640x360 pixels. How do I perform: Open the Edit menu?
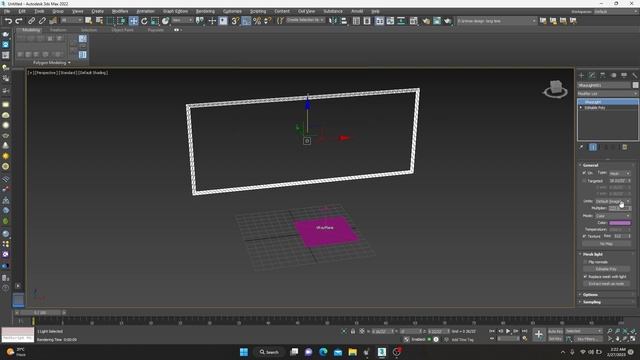pyautogui.click(x=22, y=11)
